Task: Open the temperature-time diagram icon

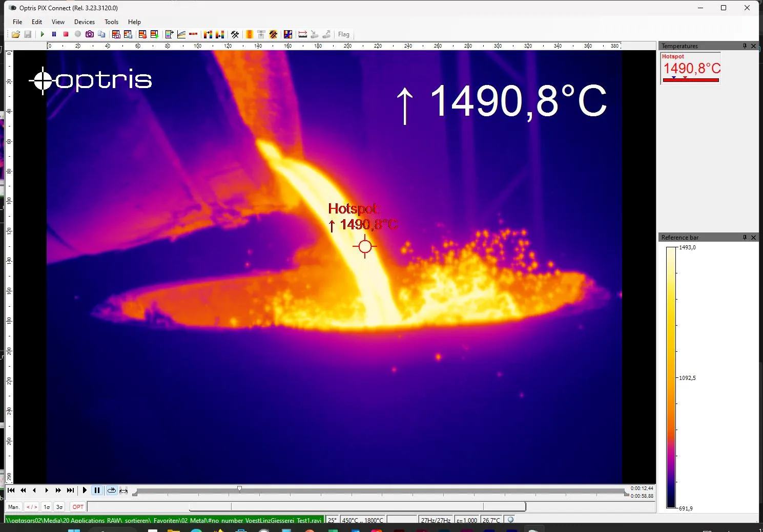Action: pos(181,34)
